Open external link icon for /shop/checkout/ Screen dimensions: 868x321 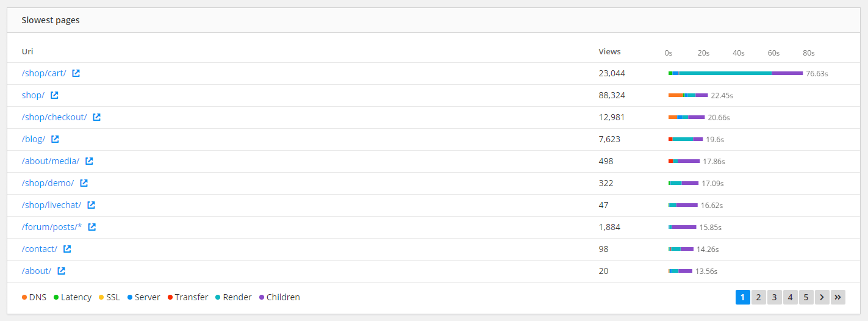click(x=96, y=117)
